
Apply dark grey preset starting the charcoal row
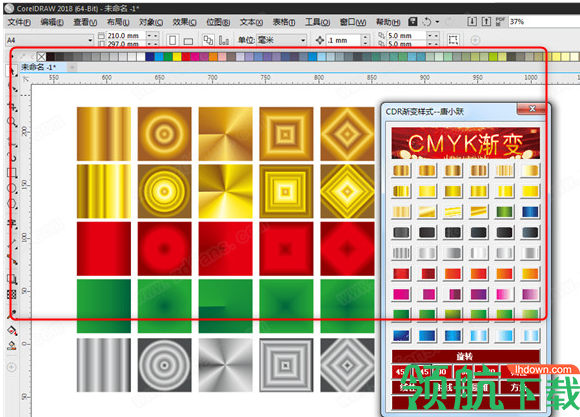(x=401, y=232)
